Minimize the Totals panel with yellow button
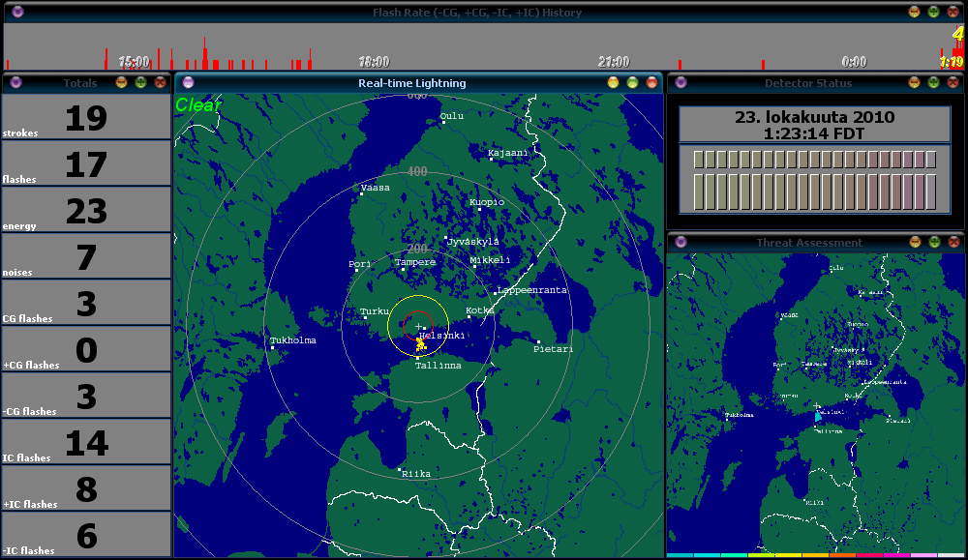This screenshot has width=968, height=560. pos(121,82)
